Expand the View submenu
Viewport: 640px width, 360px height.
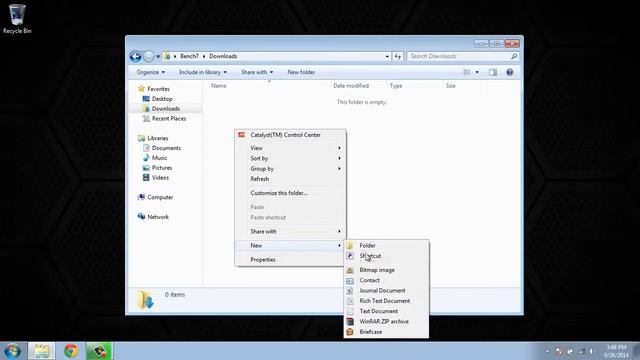[290, 148]
